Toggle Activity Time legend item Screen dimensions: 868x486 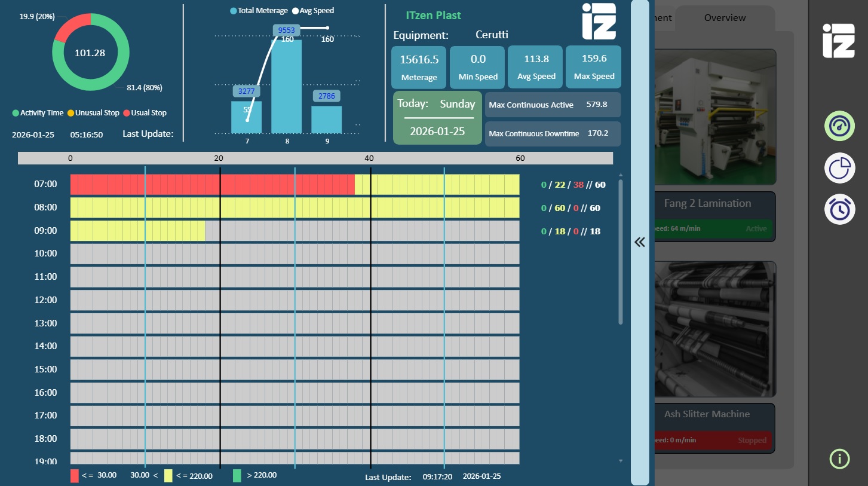38,113
